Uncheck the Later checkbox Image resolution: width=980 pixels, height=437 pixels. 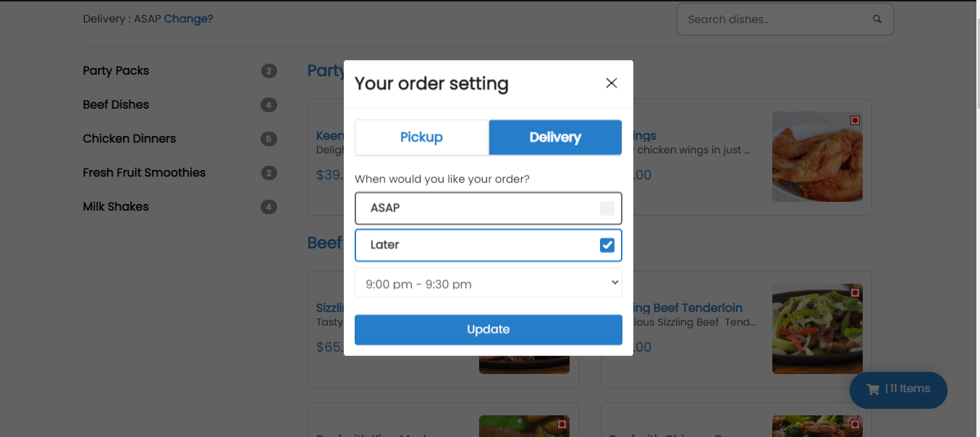[607, 245]
